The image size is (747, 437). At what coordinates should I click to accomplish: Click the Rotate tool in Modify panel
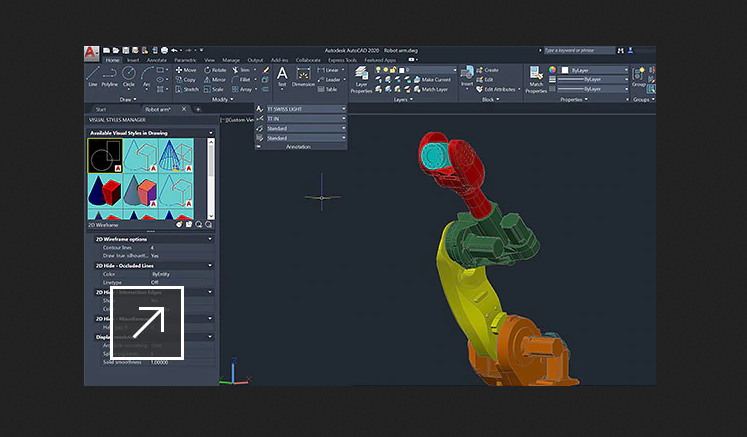[x=215, y=70]
